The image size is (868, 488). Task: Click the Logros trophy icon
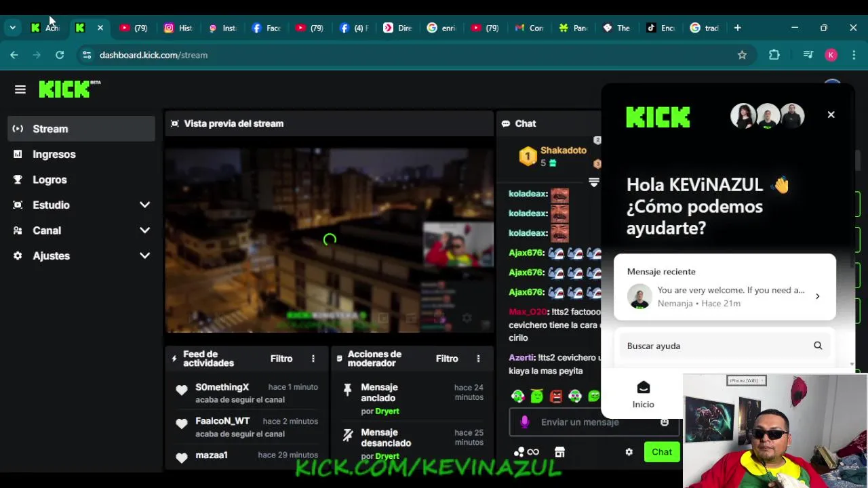pyautogui.click(x=18, y=180)
